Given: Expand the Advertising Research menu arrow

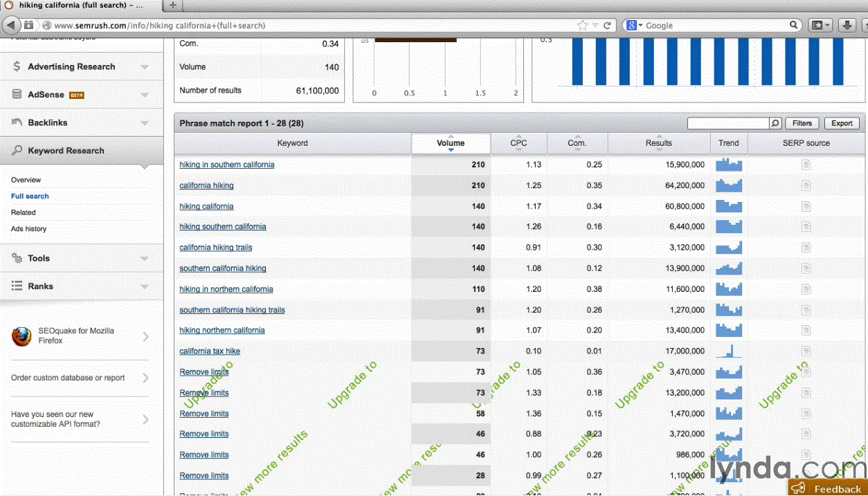Looking at the screenshot, I should 145,67.
